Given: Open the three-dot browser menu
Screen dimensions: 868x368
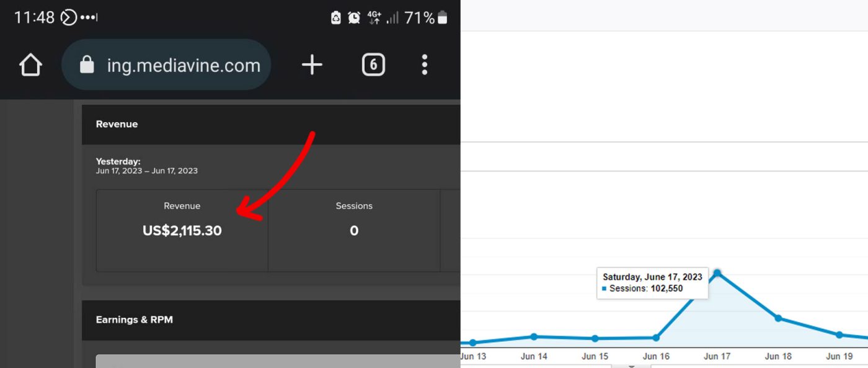Looking at the screenshot, I should pos(424,65).
